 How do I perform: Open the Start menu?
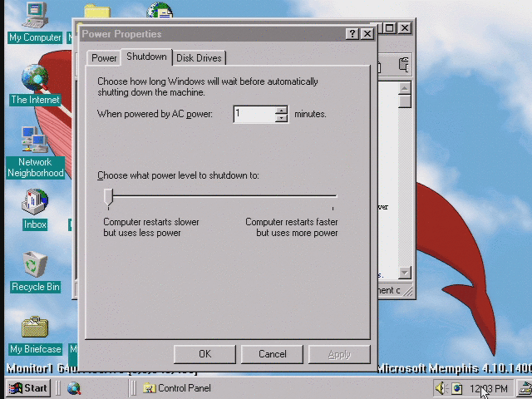28,388
